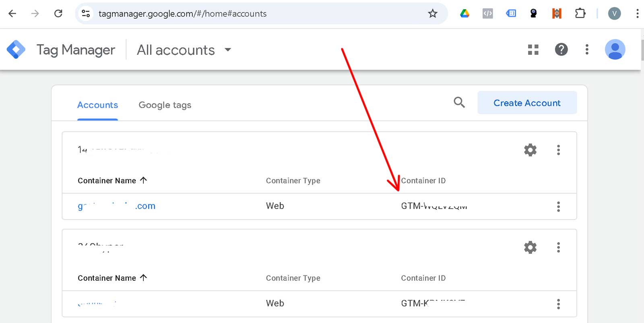Search accounts with the magnifier icon
Image resolution: width=644 pixels, height=323 pixels.
click(x=459, y=102)
